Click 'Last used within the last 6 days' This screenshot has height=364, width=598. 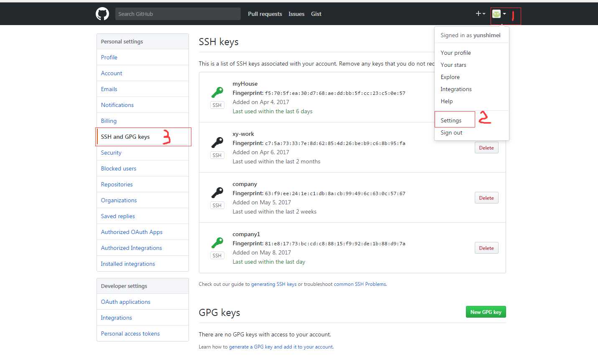[x=272, y=111]
